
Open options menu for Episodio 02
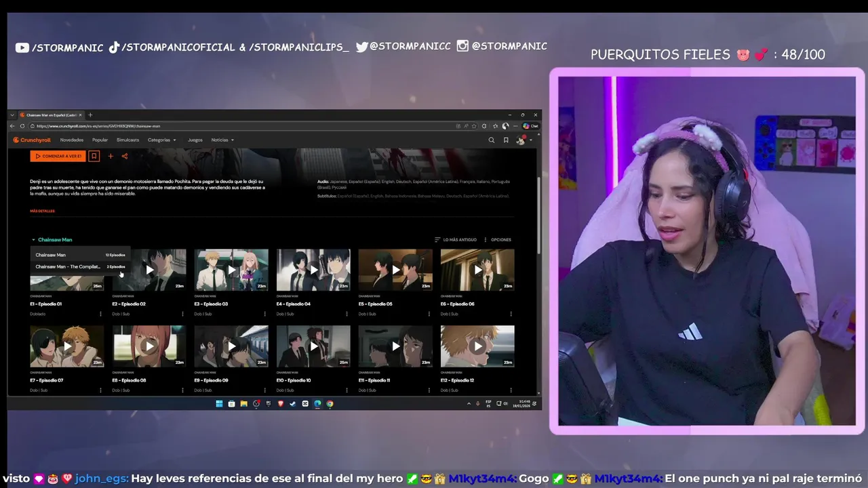pos(182,314)
